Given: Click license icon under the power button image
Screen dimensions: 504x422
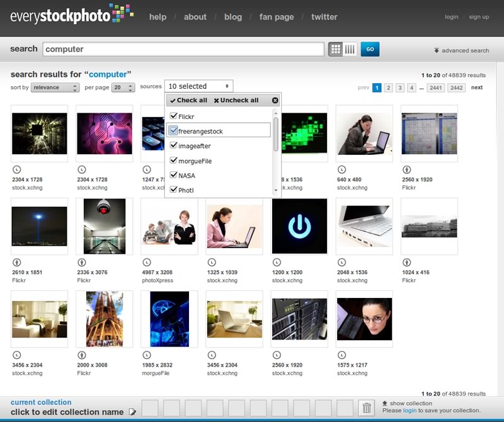Looking at the screenshot, I should [277, 262].
